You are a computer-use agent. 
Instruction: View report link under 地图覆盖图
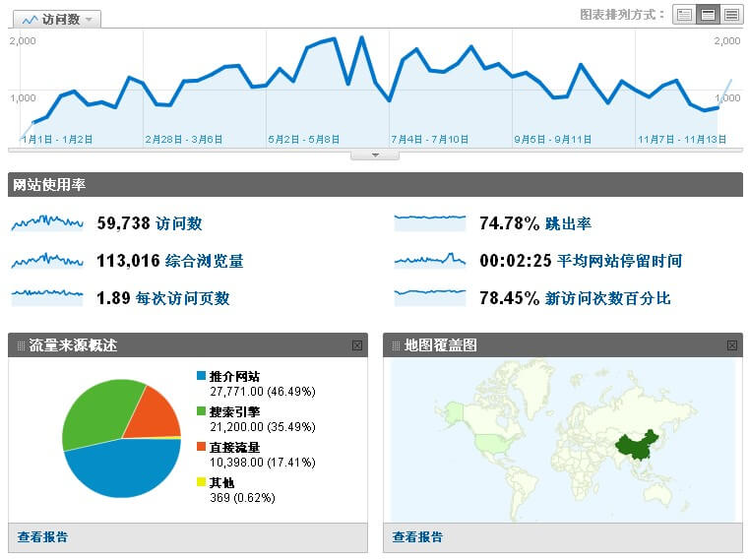pyautogui.click(x=417, y=536)
